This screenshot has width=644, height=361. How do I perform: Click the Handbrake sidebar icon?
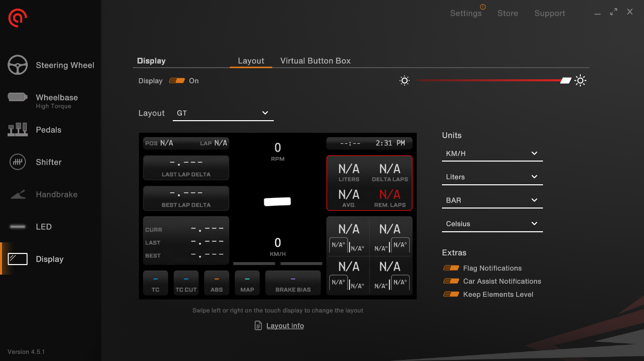point(18,194)
